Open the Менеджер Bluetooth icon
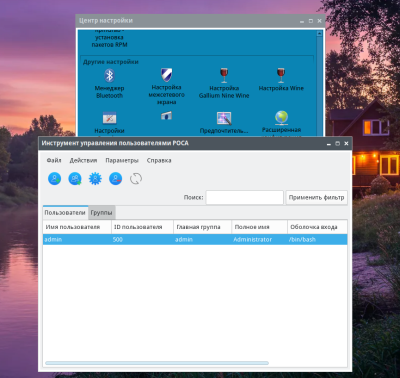Image resolution: width=400 pixels, height=378 pixels. [x=109, y=76]
